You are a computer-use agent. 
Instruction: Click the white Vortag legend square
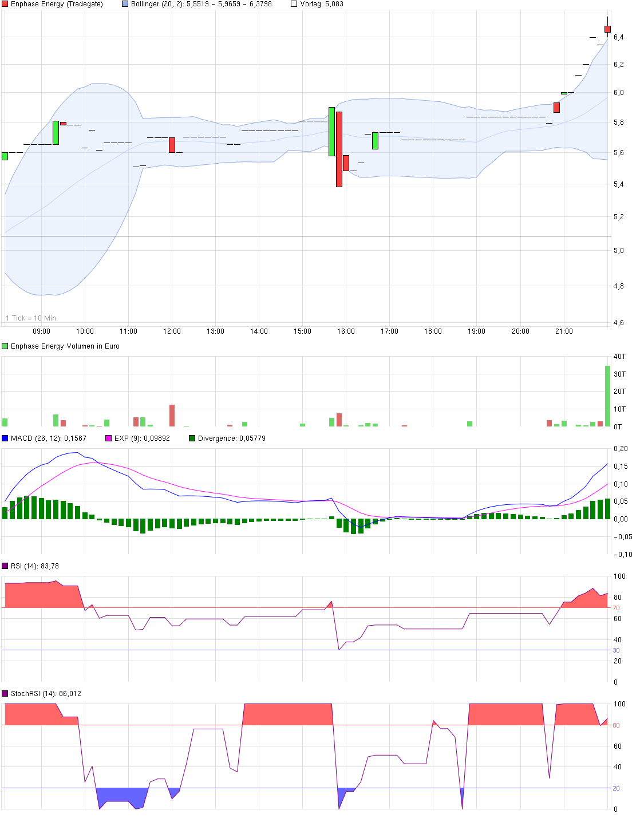[x=293, y=5]
